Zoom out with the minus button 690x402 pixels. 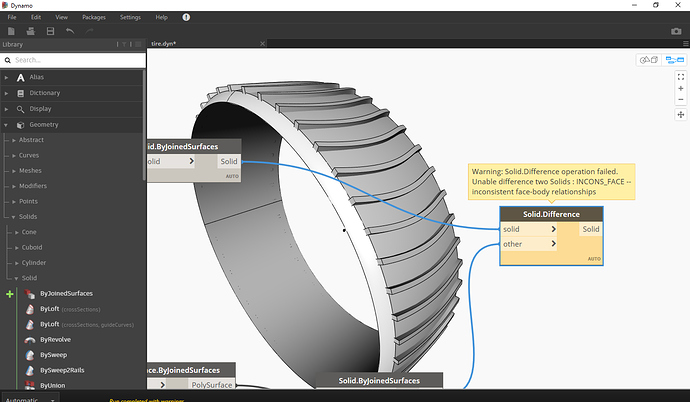[681, 99]
